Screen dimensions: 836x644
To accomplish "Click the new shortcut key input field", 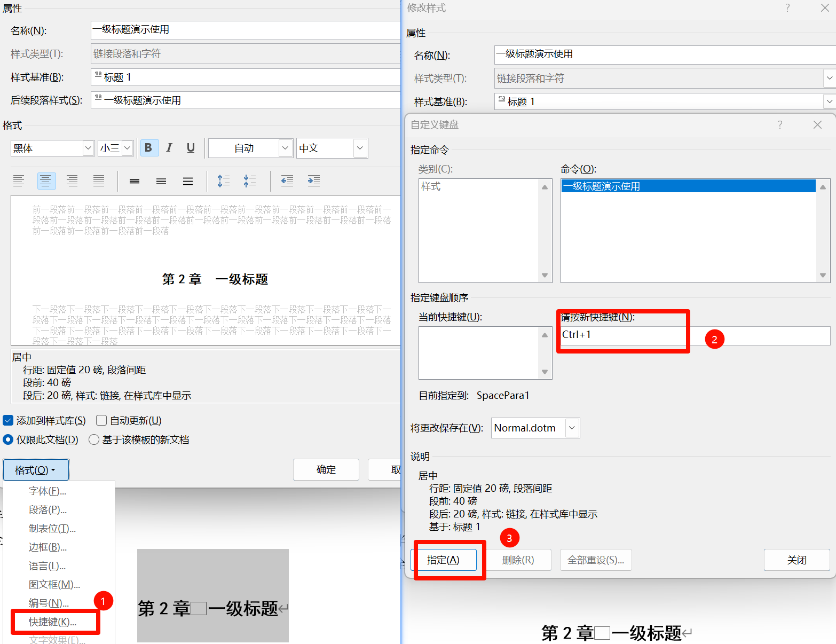I will pos(694,335).
